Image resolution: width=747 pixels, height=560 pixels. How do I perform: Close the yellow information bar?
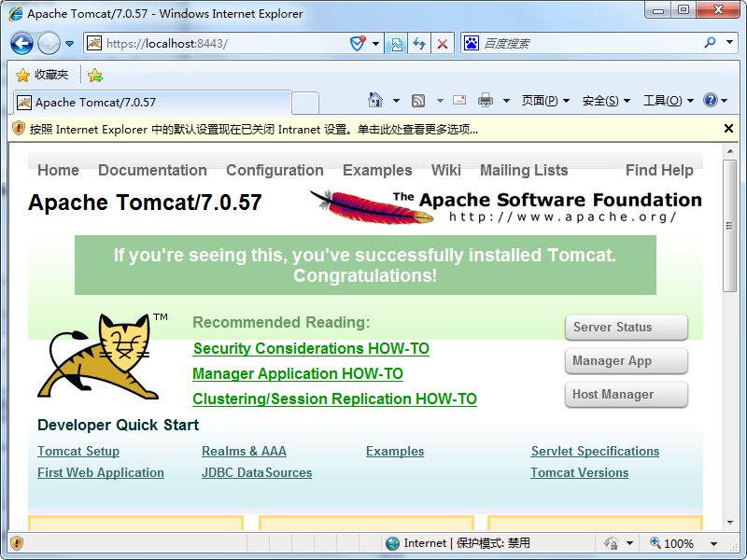pos(728,128)
